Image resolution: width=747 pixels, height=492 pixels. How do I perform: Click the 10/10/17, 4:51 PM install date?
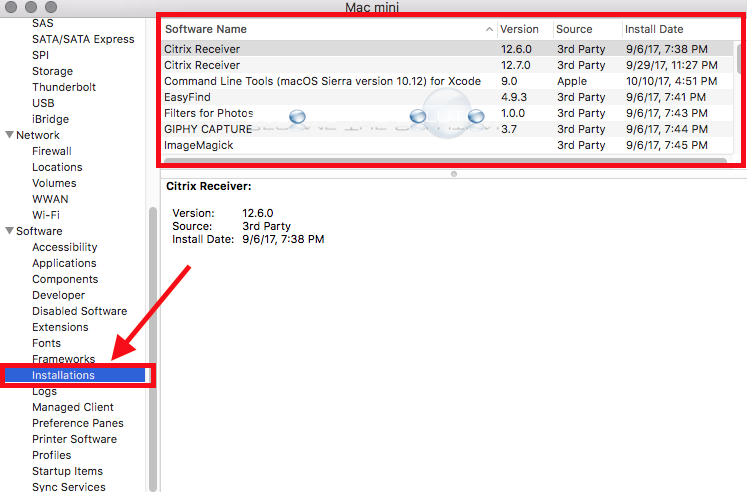tap(671, 81)
